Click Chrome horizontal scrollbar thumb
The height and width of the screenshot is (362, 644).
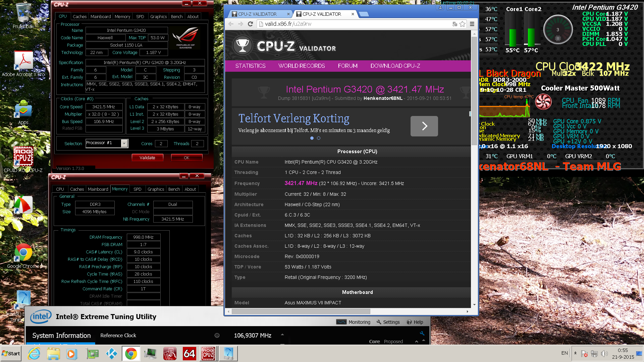pyautogui.click(x=301, y=311)
